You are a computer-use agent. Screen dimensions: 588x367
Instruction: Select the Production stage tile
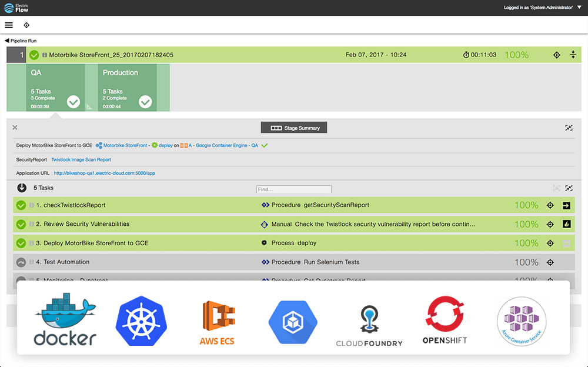click(x=127, y=87)
